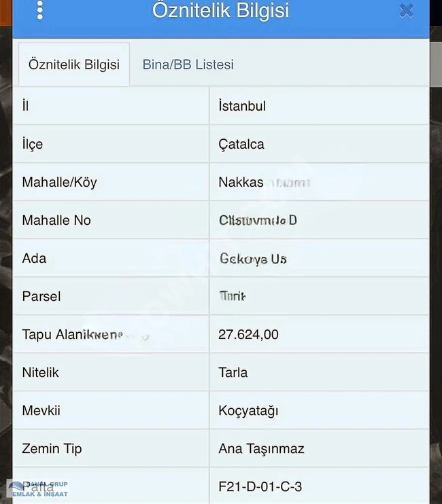Close the Öznitelik Bilgisi dialog
Image resolution: width=442 pixels, height=504 pixels.
(407, 10)
